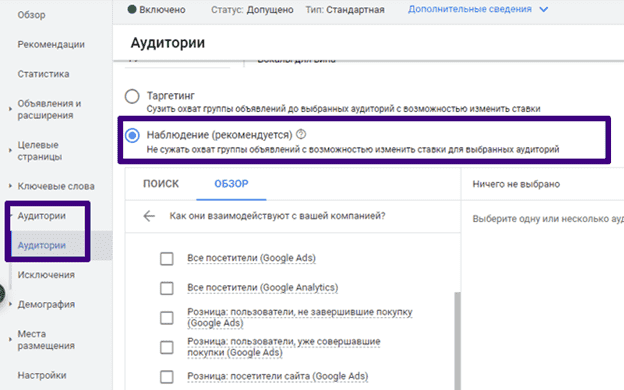
Task: Open Рекомендации in the sidebar
Action: [x=51, y=45]
